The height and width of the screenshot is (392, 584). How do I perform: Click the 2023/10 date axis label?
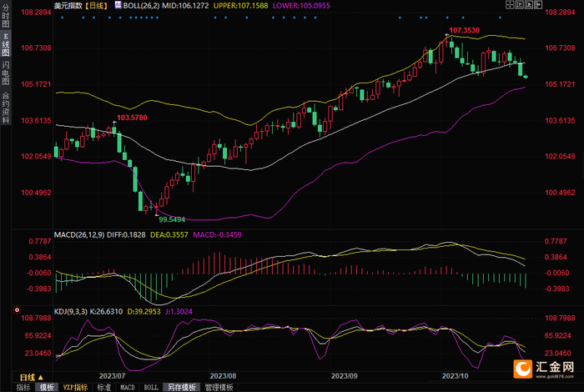tap(456, 376)
